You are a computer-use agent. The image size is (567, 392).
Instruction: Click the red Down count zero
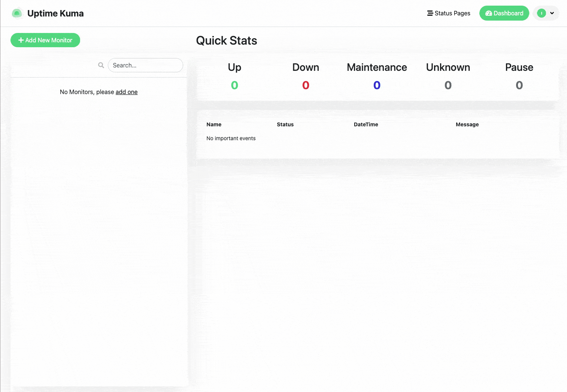[306, 85]
